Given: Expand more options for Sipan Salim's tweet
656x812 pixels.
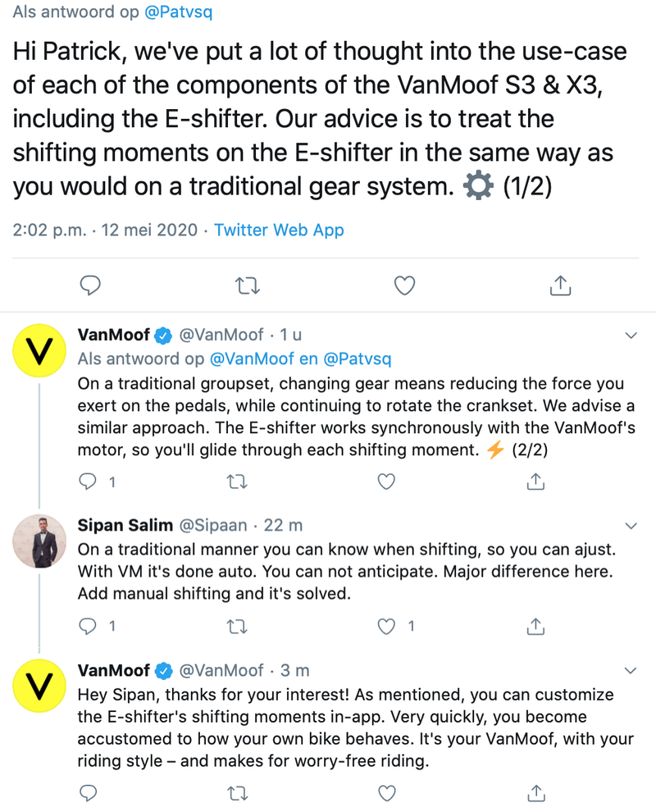Looking at the screenshot, I should coord(631,524).
